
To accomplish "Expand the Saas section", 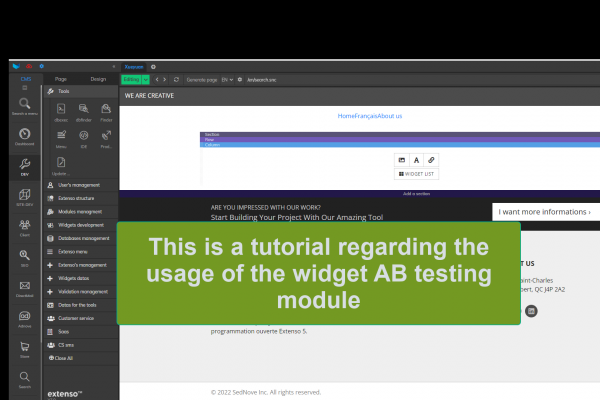I will tap(81, 331).
